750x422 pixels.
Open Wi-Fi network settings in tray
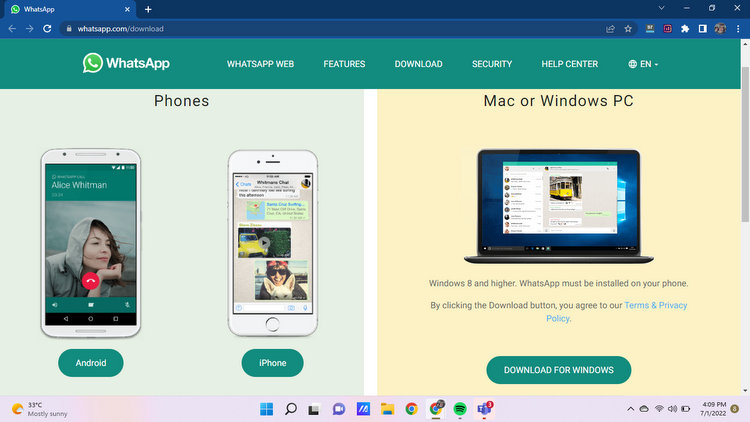[x=659, y=409]
